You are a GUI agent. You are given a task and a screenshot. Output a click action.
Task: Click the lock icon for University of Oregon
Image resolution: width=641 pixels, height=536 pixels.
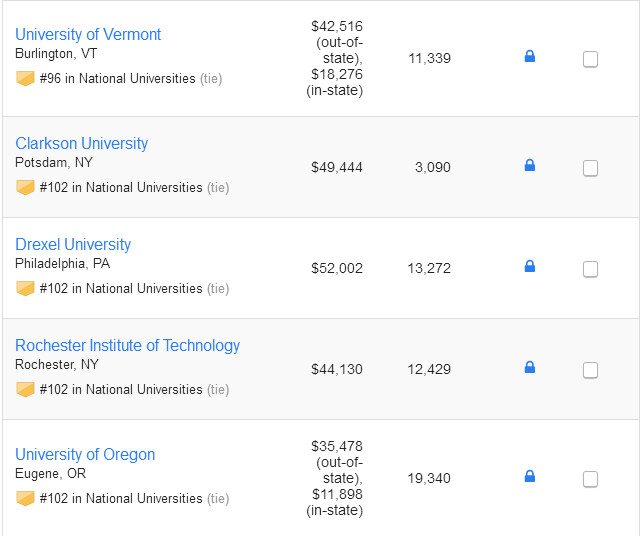click(530, 477)
